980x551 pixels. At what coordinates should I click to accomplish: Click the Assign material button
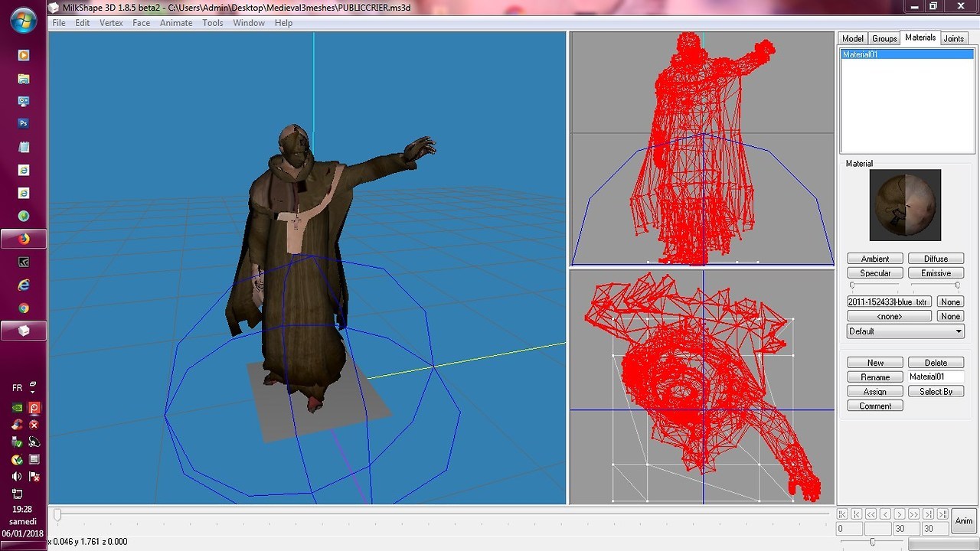point(874,392)
